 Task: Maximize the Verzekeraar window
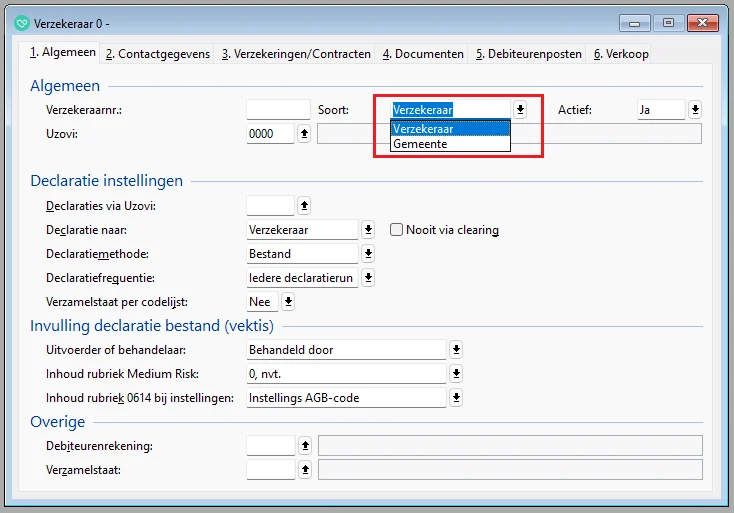pyautogui.click(x=668, y=23)
